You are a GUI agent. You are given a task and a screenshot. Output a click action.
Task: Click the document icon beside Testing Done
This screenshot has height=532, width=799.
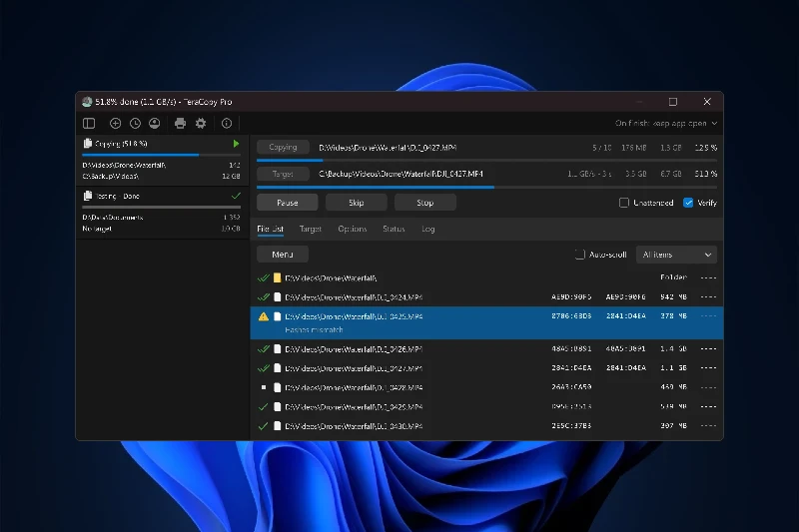88,196
